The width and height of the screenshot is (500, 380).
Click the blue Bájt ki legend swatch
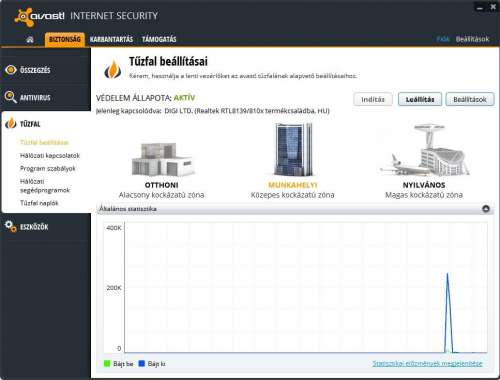[142, 363]
